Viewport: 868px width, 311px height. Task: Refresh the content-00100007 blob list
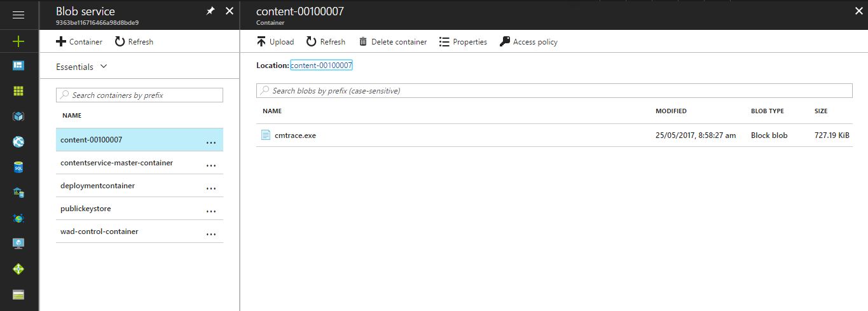tap(326, 41)
